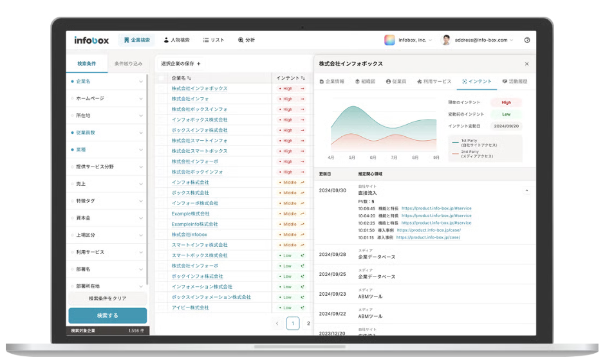Click the plus icon beside 選択企業の保存
Image resolution: width=605 pixels, height=364 pixels.
click(199, 64)
